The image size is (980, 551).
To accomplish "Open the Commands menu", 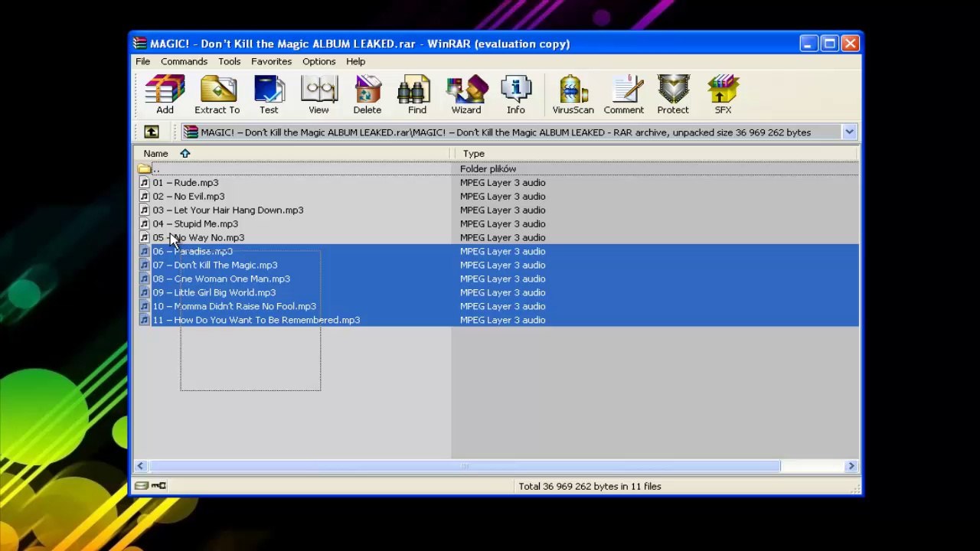I will click(x=184, y=61).
